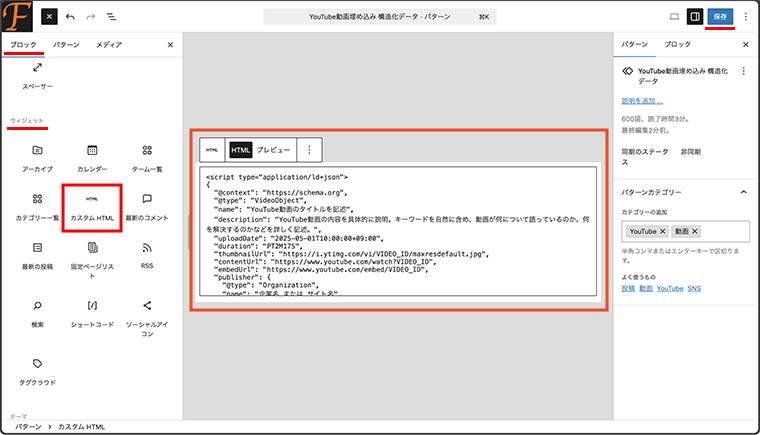This screenshot has height=435, width=760.
Task: Insert the タグクラウド block
Action: (x=37, y=372)
